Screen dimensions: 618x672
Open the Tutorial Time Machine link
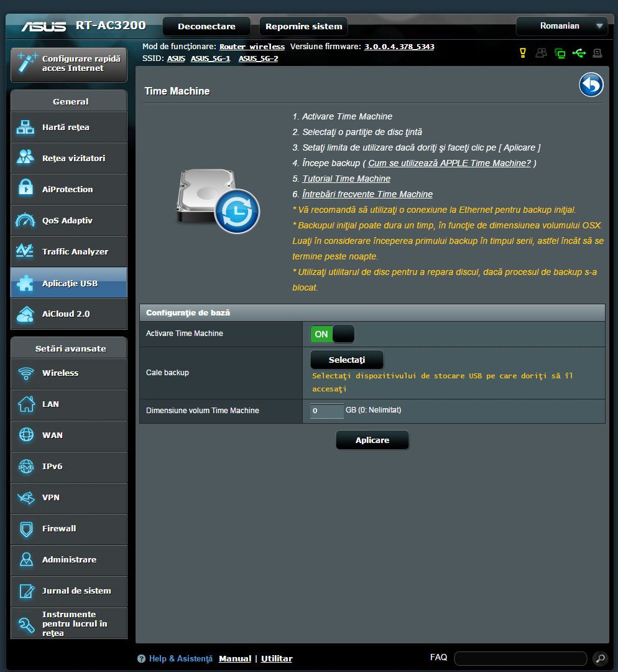coord(346,179)
